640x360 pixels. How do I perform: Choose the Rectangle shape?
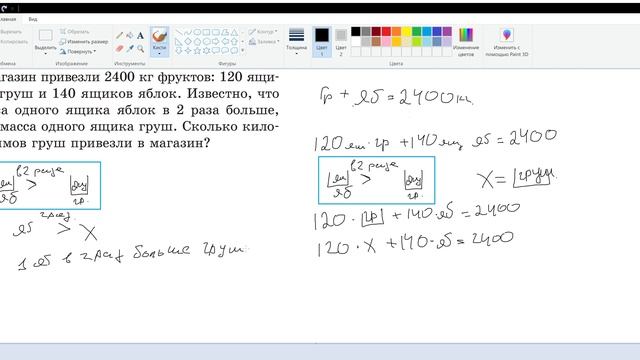[207, 32]
